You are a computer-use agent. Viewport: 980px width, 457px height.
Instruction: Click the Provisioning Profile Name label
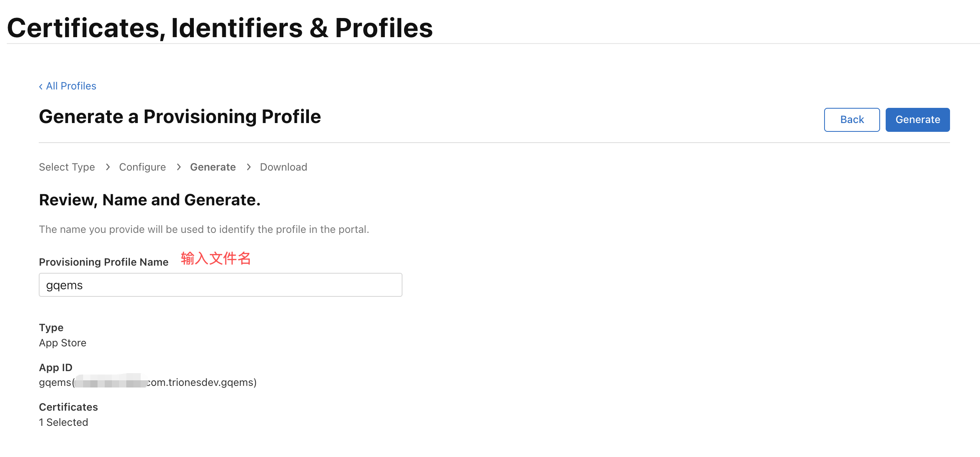104,262
